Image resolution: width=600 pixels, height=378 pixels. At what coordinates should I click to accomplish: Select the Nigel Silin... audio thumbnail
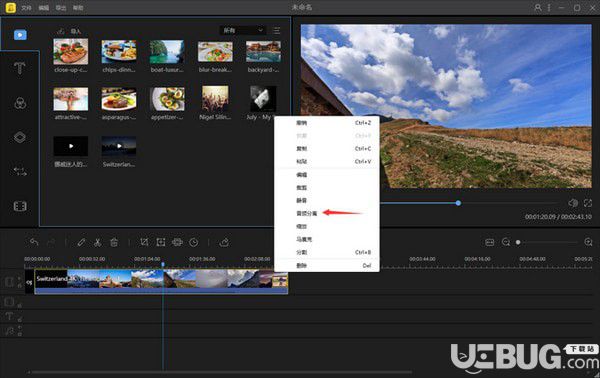(x=215, y=99)
